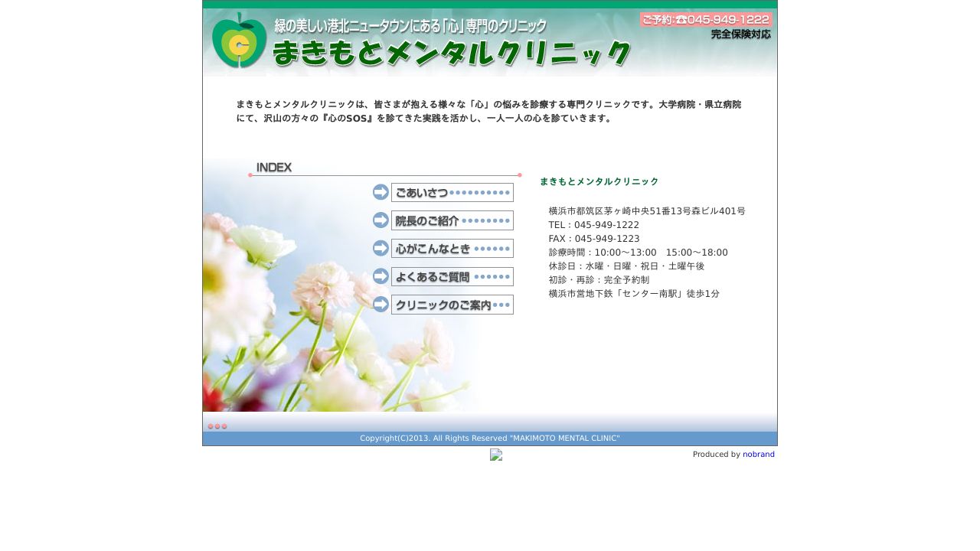The width and height of the screenshot is (980, 551).
Task: Click the arrow icon beside よくあるご質問
Action: pos(381,276)
